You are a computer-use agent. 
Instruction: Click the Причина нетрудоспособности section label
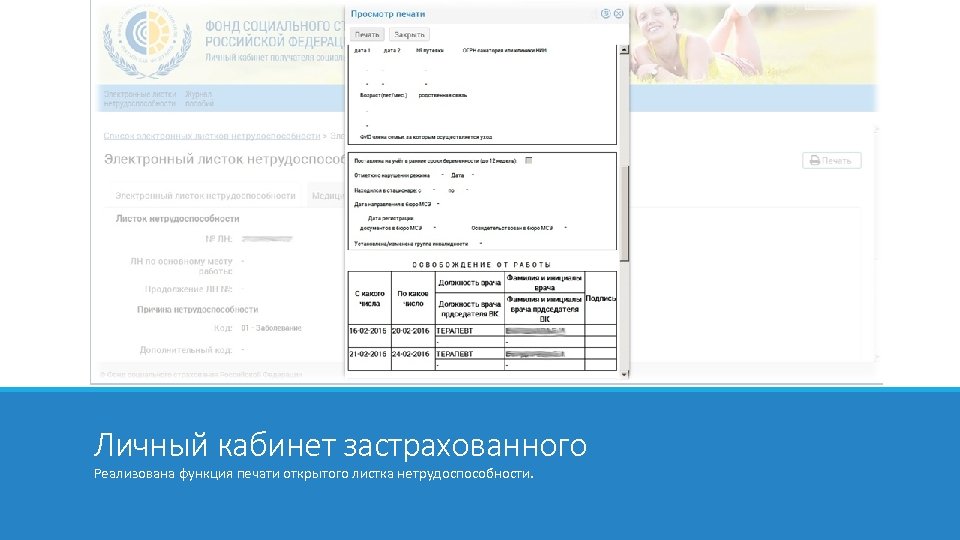click(197, 310)
